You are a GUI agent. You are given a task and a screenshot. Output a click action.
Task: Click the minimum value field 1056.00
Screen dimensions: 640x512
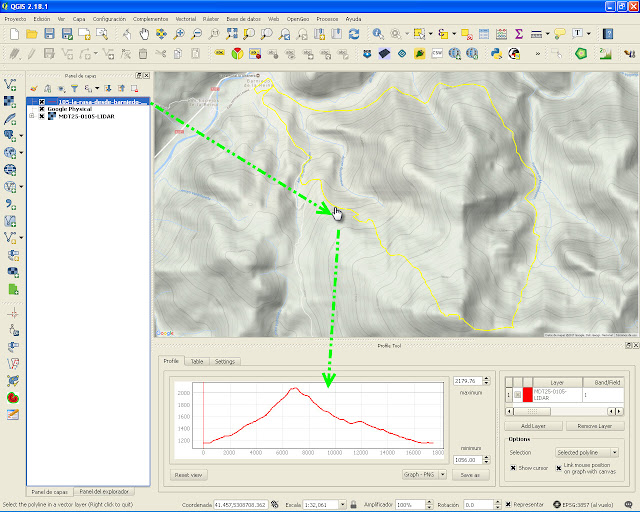[468, 460]
